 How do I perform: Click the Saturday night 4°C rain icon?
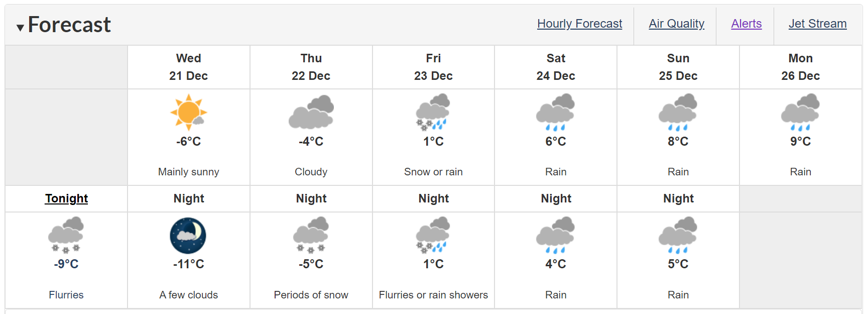[555, 235]
